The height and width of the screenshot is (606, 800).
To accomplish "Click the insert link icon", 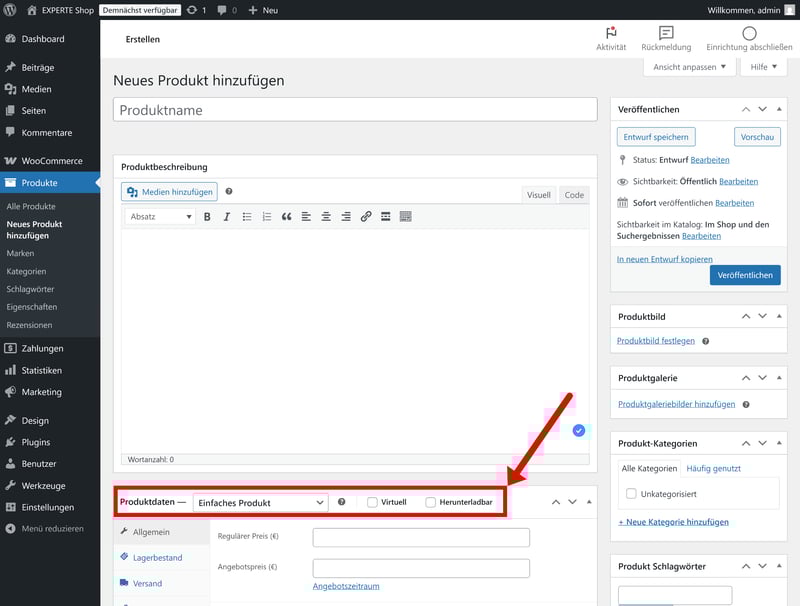I will [366, 216].
